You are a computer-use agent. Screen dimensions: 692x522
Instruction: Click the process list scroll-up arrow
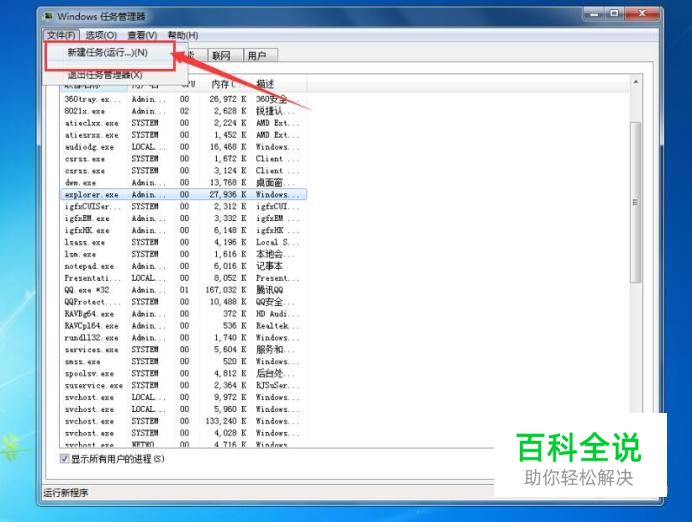pos(636,83)
